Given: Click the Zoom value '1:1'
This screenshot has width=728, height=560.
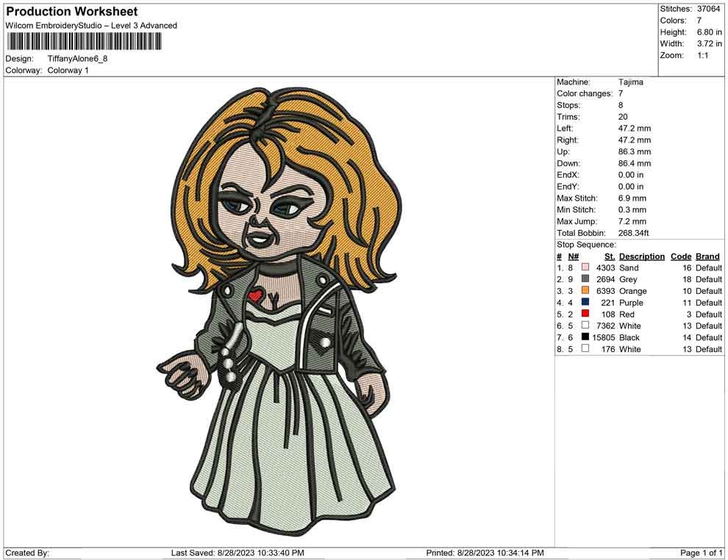Looking at the screenshot, I should tap(702, 55).
